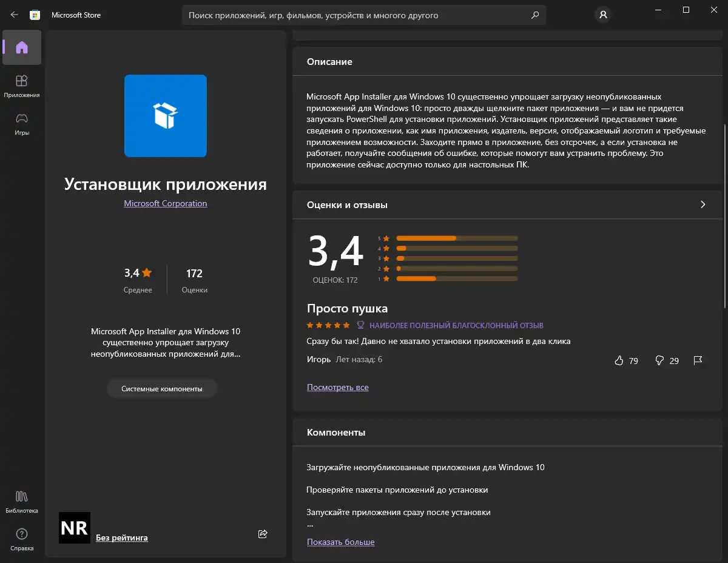Click the Показать больше link
The height and width of the screenshot is (563, 728).
coord(341,542)
